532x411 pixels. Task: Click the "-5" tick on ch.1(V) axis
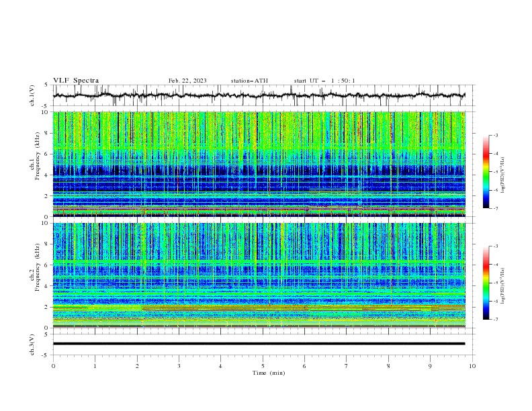point(46,106)
